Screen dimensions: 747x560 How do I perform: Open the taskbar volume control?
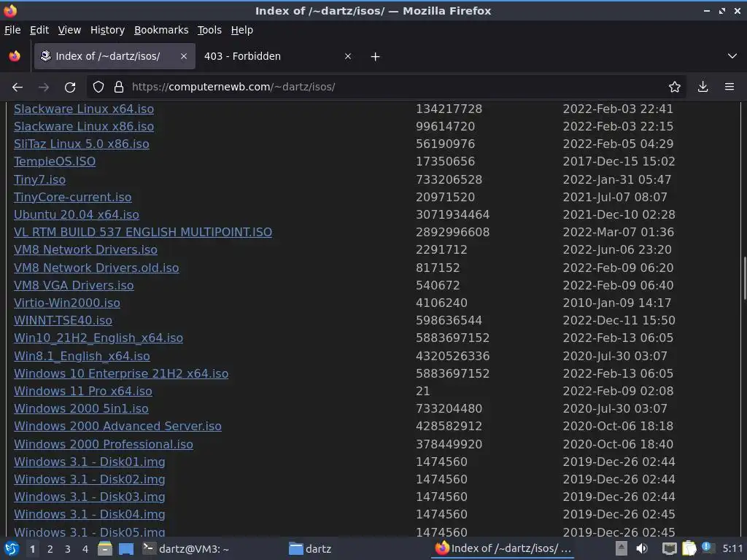point(642,548)
